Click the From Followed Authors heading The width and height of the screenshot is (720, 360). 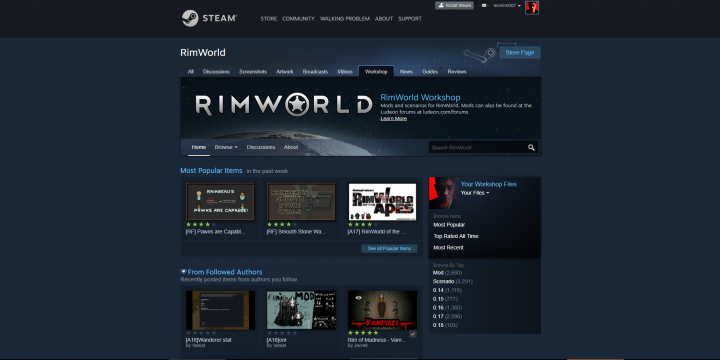225,272
